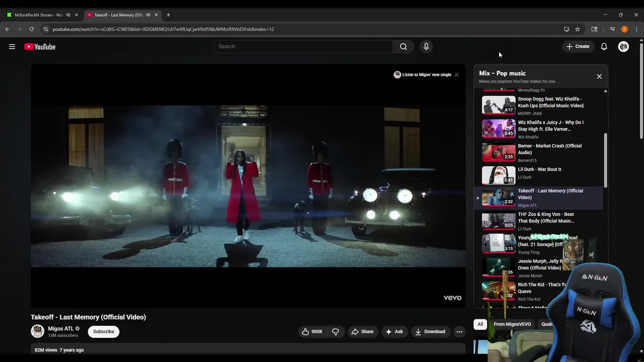This screenshot has width=644, height=362.
Task: Select the From MigosVEVO filter chip
Action: click(x=512, y=324)
